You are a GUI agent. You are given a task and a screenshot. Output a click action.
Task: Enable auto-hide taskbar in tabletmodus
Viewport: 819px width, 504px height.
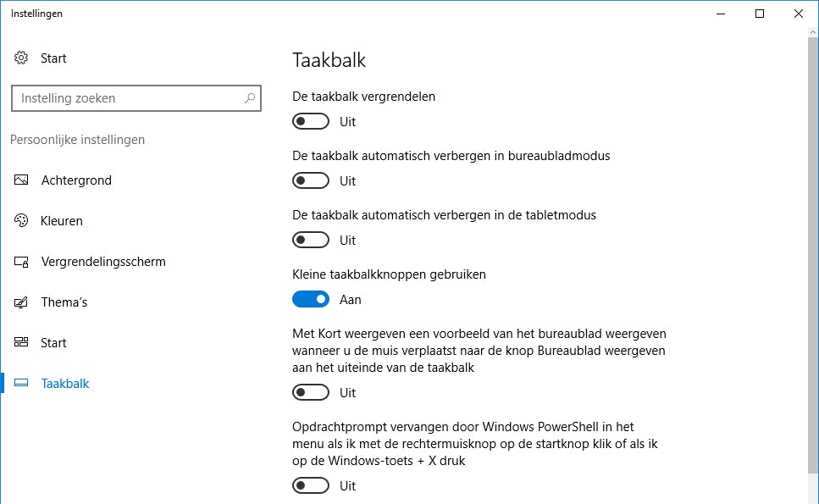click(311, 241)
